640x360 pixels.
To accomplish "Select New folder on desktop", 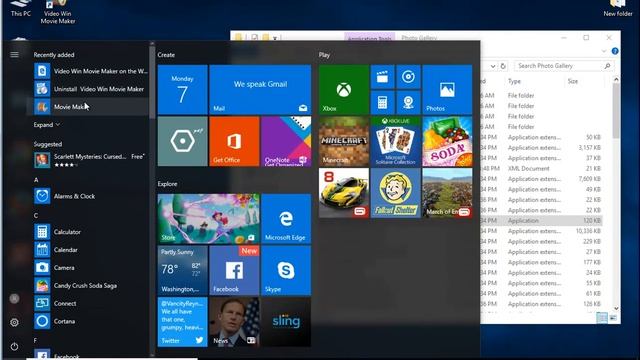I will pyautogui.click(x=618, y=8).
